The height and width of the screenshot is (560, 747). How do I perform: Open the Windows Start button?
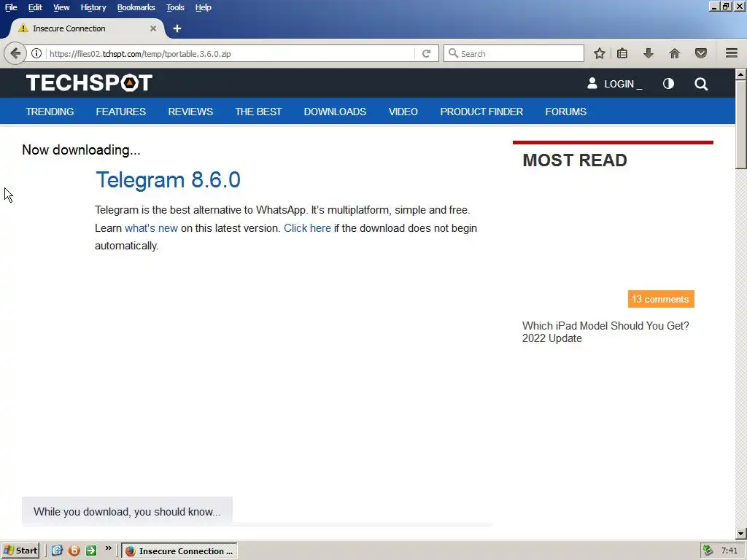point(20,551)
